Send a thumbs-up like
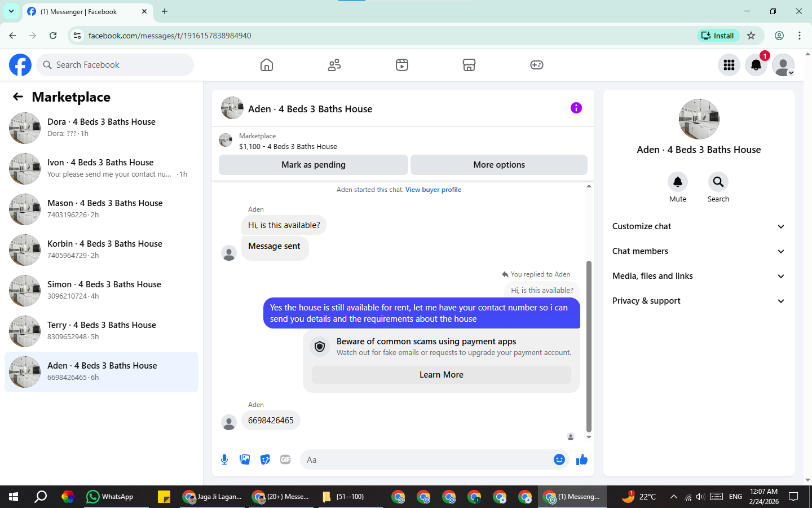The image size is (812, 508). click(x=582, y=459)
